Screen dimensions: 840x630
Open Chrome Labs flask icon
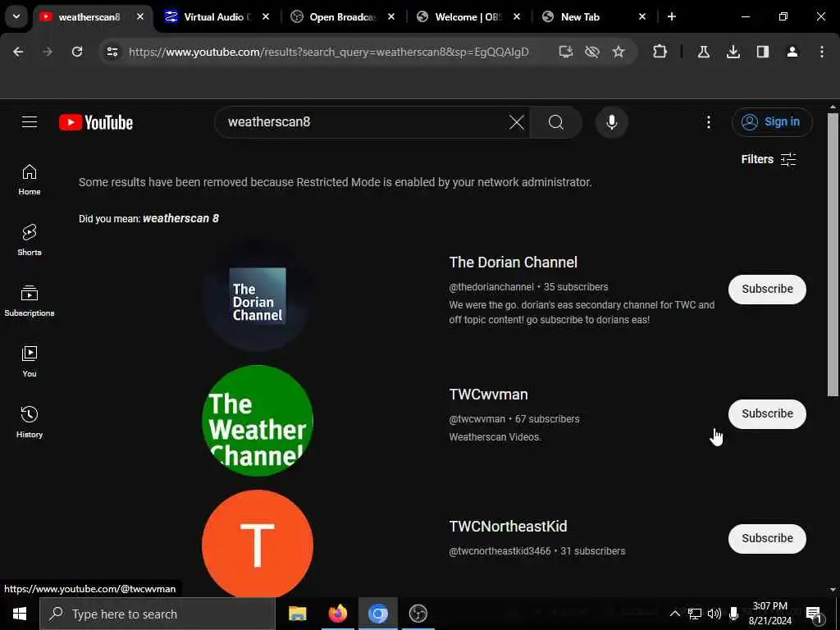point(703,52)
